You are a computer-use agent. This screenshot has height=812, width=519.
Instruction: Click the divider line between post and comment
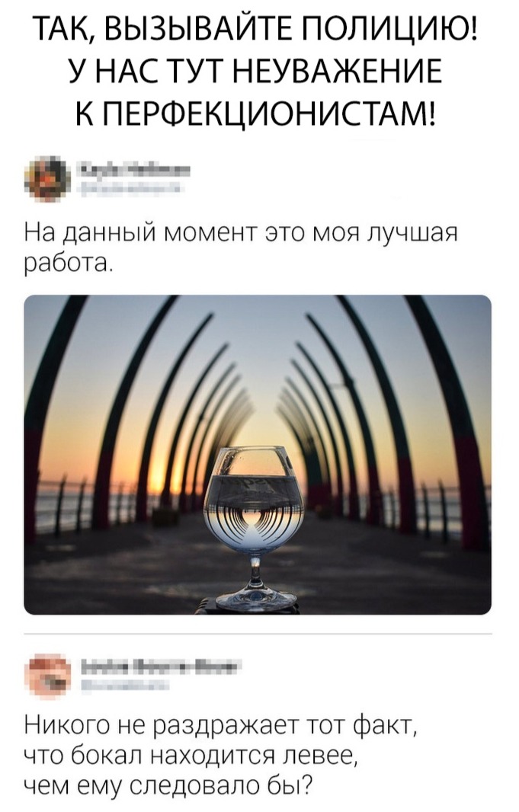(x=258, y=633)
